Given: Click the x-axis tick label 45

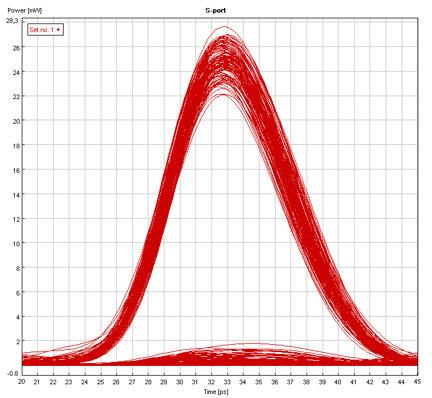Looking at the screenshot, I should pyautogui.click(x=416, y=382).
